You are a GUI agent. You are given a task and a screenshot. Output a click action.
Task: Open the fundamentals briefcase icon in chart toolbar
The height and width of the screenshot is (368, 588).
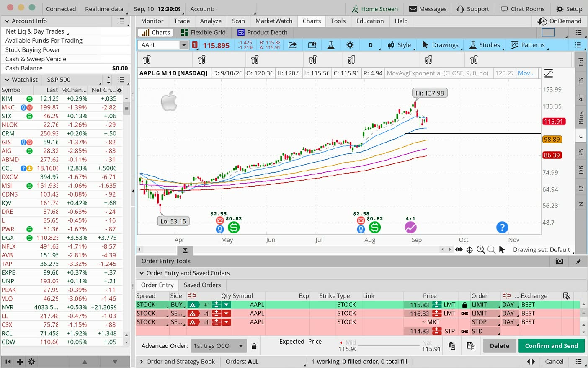[312, 45]
